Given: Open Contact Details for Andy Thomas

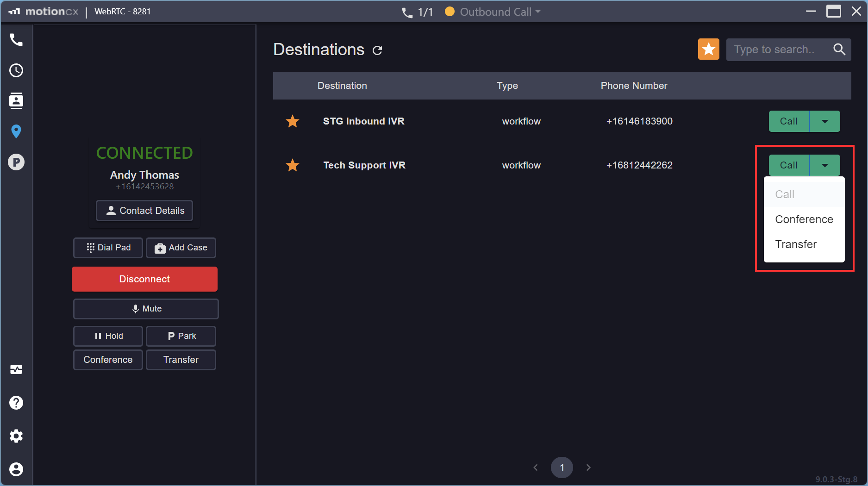Looking at the screenshot, I should [x=144, y=211].
